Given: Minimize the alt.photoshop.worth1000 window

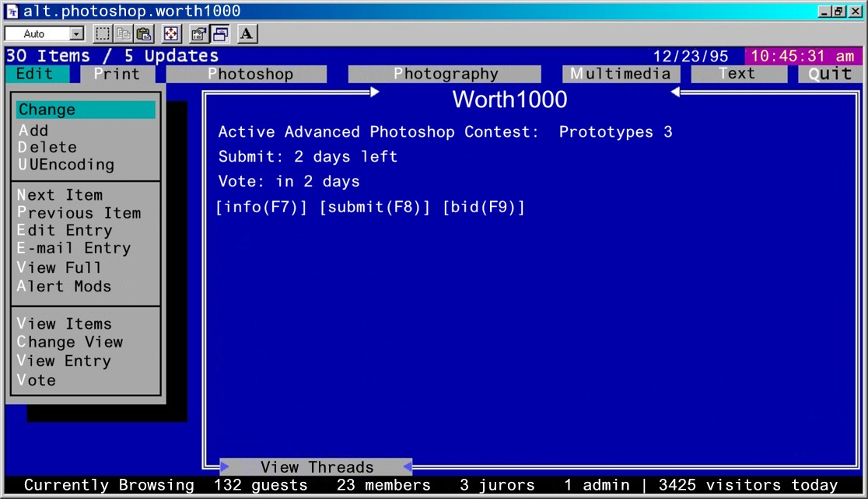Looking at the screenshot, I should click(x=824, y=11).
